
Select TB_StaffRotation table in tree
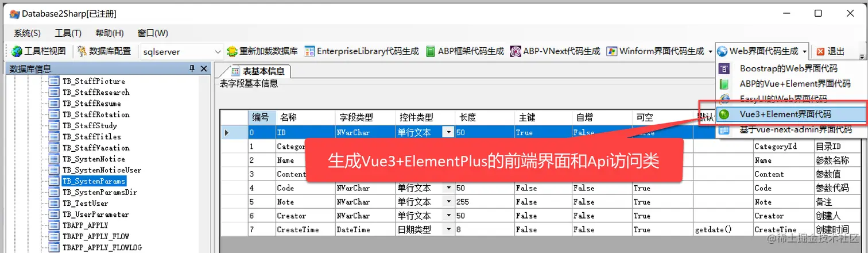click(x=96, y=114)
